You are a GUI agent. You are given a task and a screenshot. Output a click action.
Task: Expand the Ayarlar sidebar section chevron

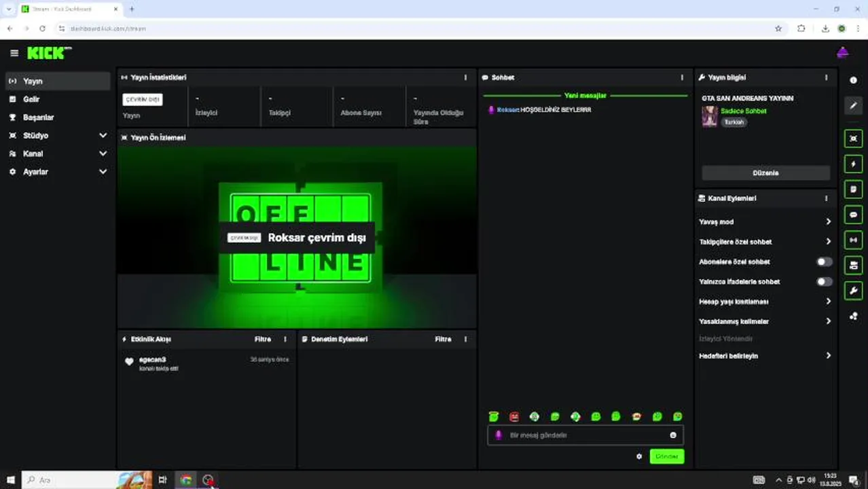point(103,172)
